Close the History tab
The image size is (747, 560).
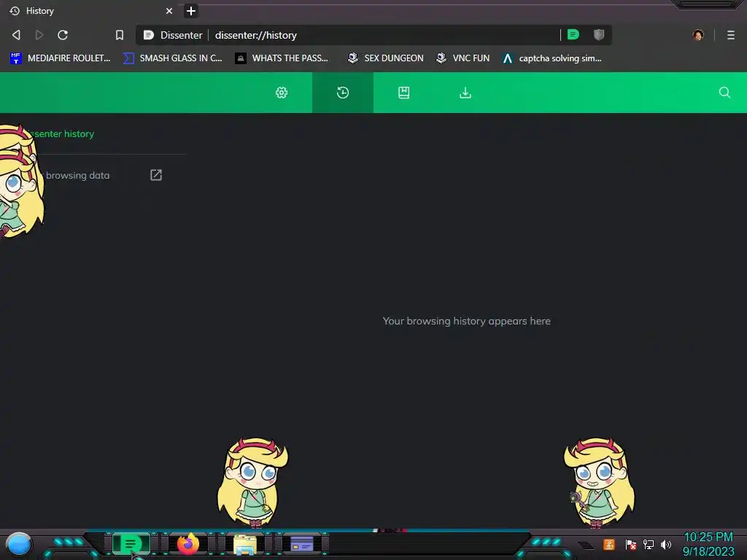tap(169, 11)
